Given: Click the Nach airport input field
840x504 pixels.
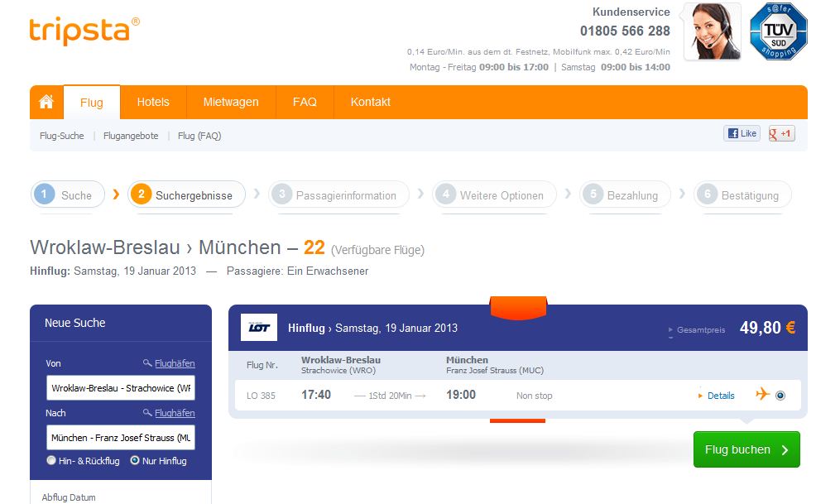Looking at the screenshot, I should click(x=121, y=438).
